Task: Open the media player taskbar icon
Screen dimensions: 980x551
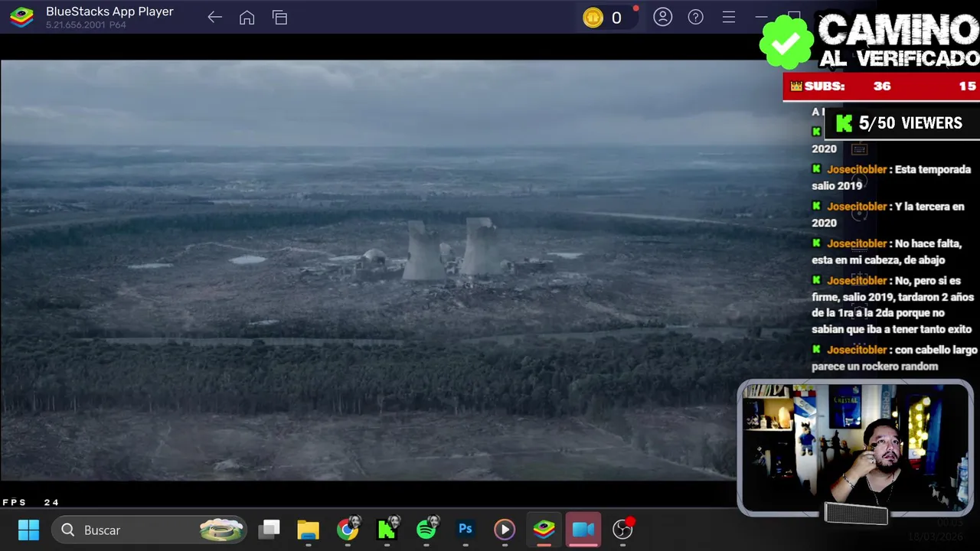Action: tap(504, 530)
